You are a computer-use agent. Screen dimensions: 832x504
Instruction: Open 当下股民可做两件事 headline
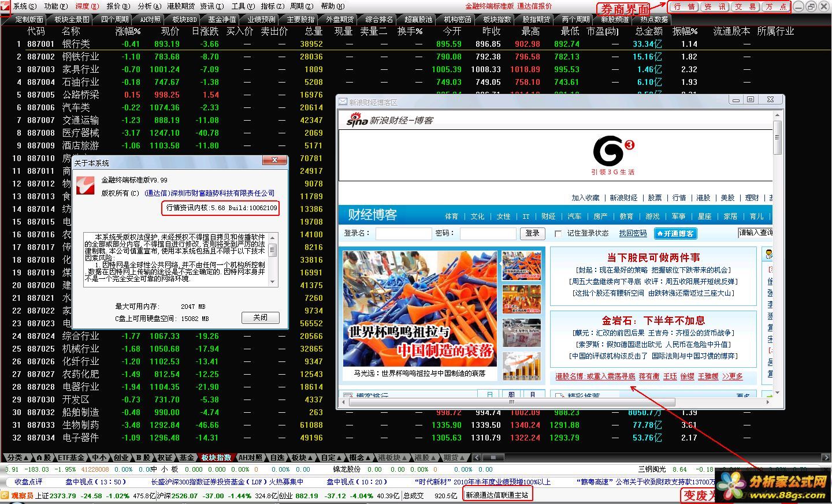(x=653, y=257)
